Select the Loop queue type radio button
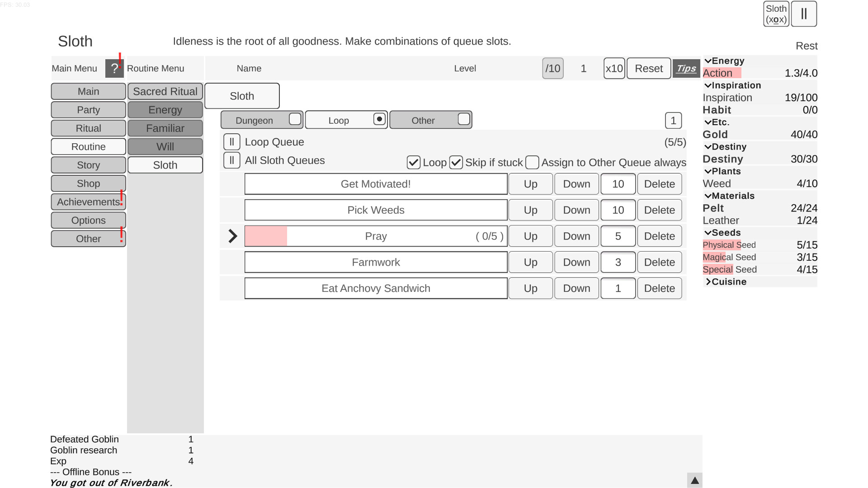The height and width of the screenshot is (488, 868). (x=379, y=119)
